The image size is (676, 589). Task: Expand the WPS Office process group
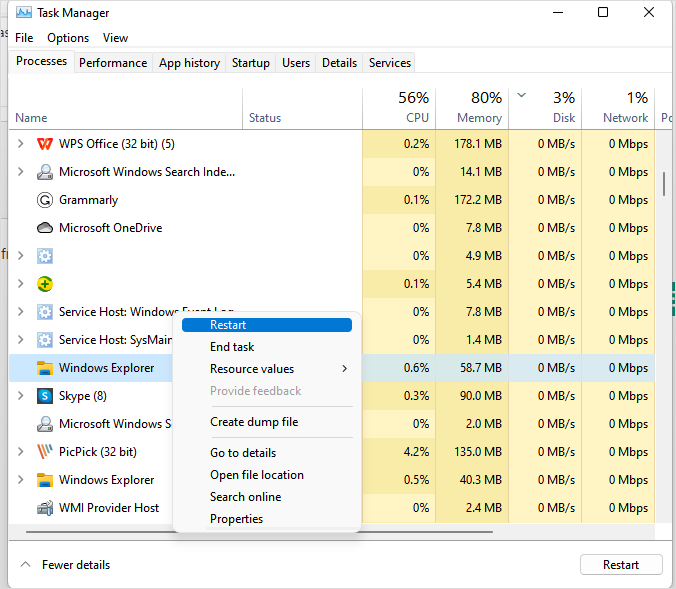(x=21, y=144)
